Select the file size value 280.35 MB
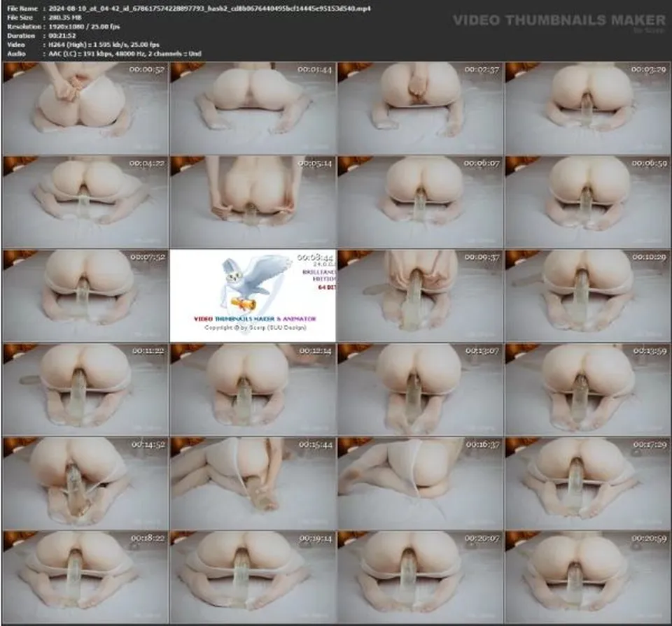 pos(64,17)
